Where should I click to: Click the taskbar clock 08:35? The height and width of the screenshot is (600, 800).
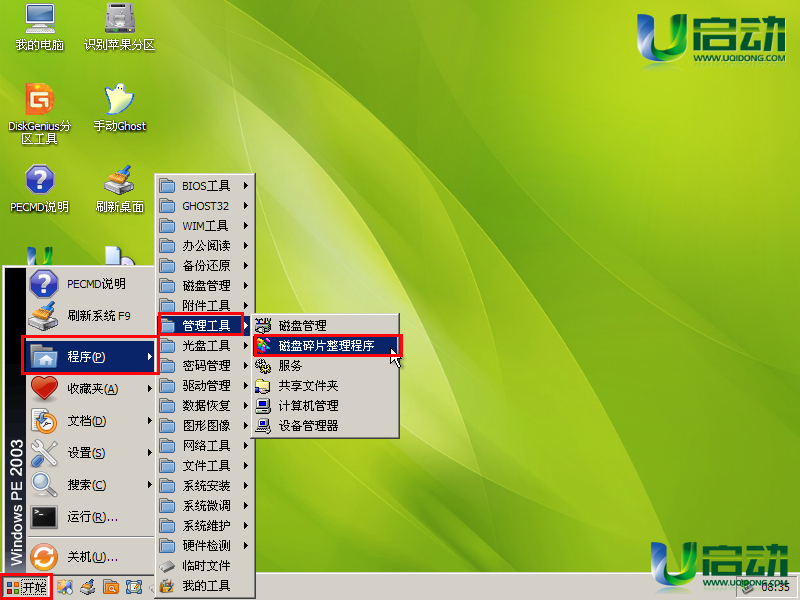pyautogui.click(x=775, y=588)
